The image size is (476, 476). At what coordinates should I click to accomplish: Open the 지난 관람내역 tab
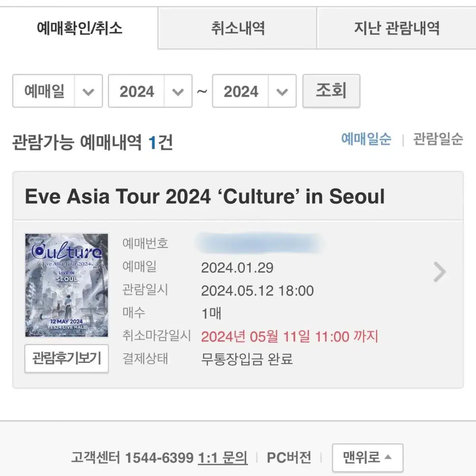397,28
